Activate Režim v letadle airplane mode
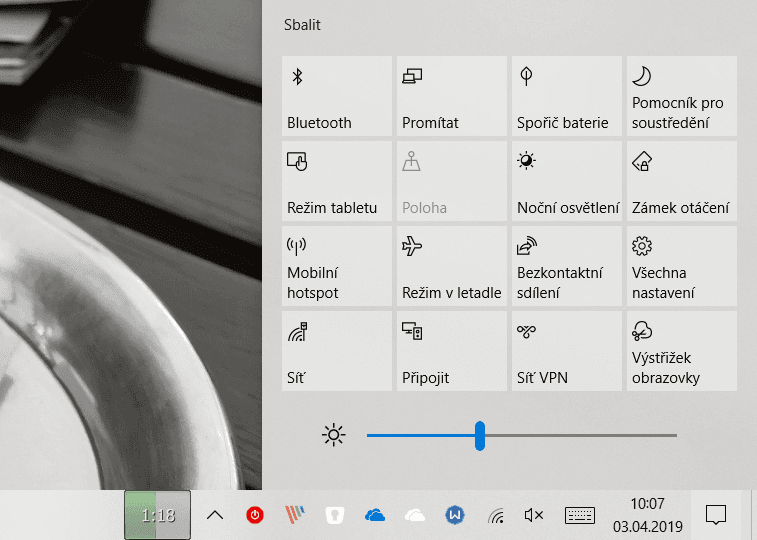Screen dimensions: 757x540 click(451, 266)
